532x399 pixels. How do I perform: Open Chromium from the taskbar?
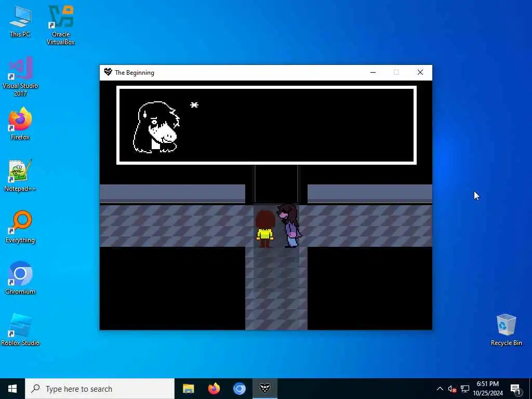[239, 389]
